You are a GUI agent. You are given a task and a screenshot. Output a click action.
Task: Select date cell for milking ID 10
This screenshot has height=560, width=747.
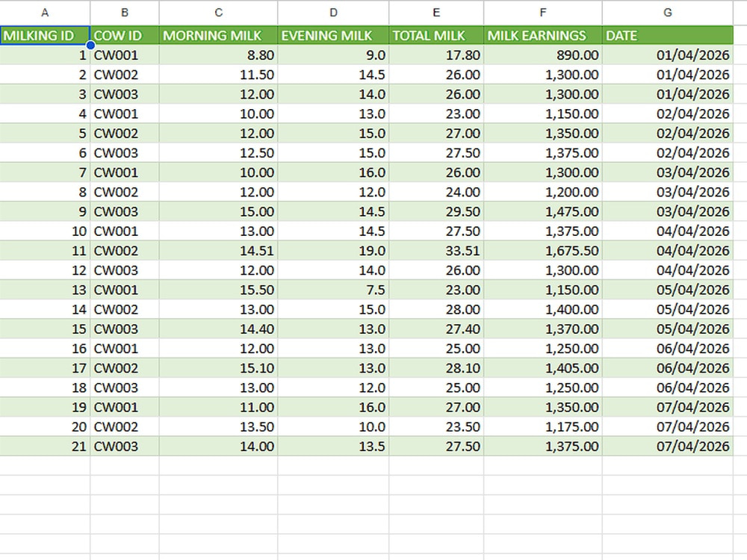(667, 231)
